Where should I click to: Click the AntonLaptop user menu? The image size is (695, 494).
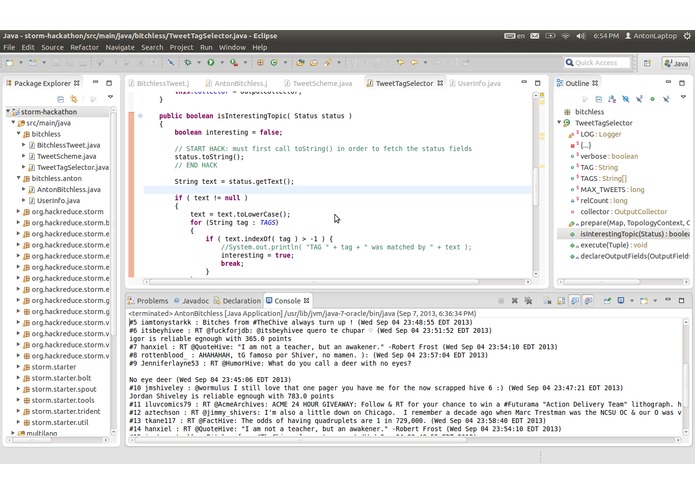(651, 36)
